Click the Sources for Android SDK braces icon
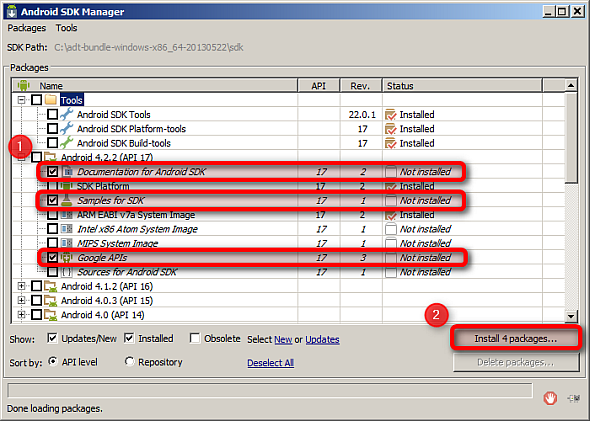Viewport: 590px width, 421px height. tap(67, 272)
